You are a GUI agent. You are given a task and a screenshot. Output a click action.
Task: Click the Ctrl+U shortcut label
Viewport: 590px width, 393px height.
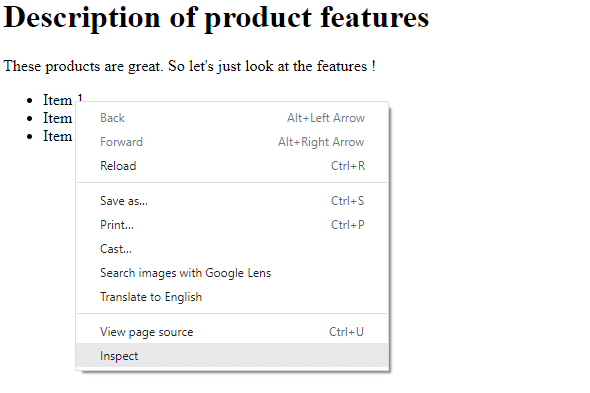coord(346,332)
